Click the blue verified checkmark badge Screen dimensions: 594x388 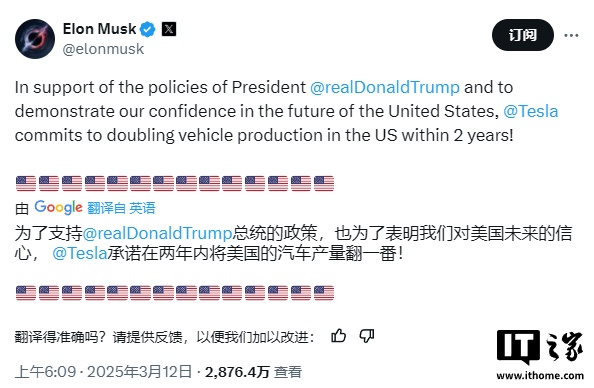(148, 29)
